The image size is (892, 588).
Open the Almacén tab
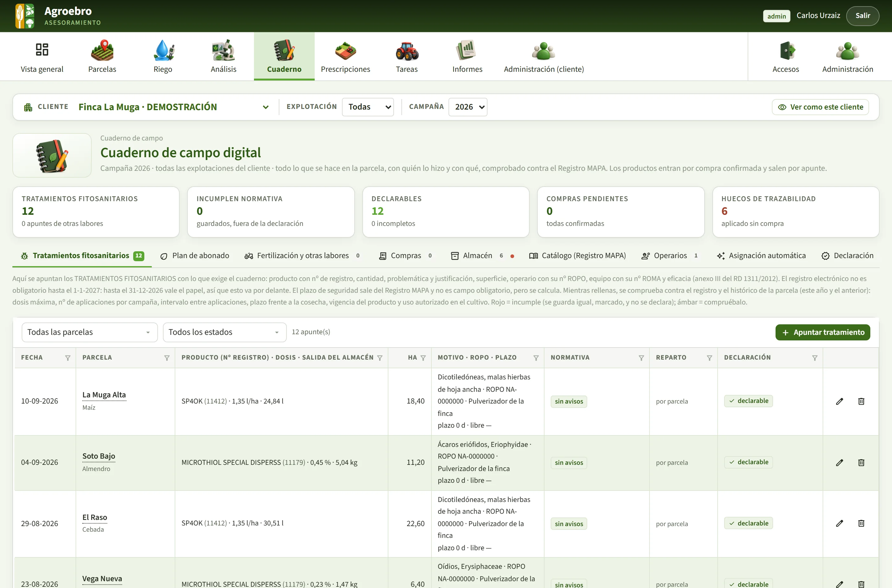point(482,256)
